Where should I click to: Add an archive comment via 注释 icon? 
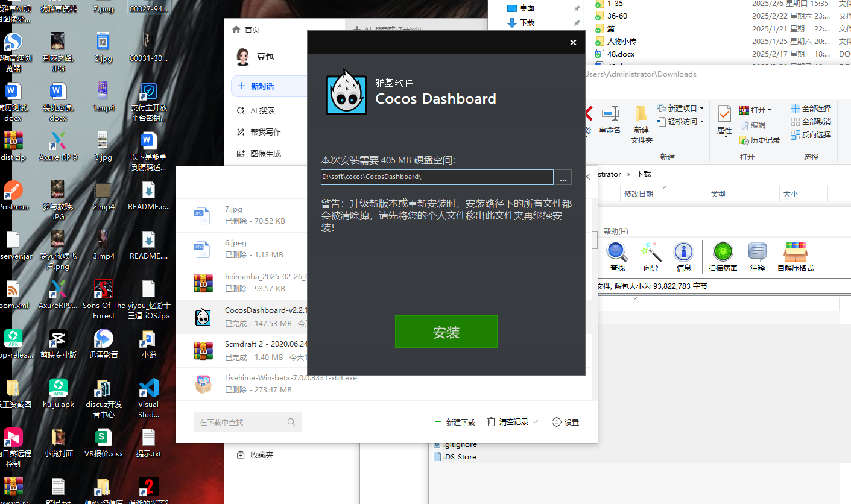(758, 256)
